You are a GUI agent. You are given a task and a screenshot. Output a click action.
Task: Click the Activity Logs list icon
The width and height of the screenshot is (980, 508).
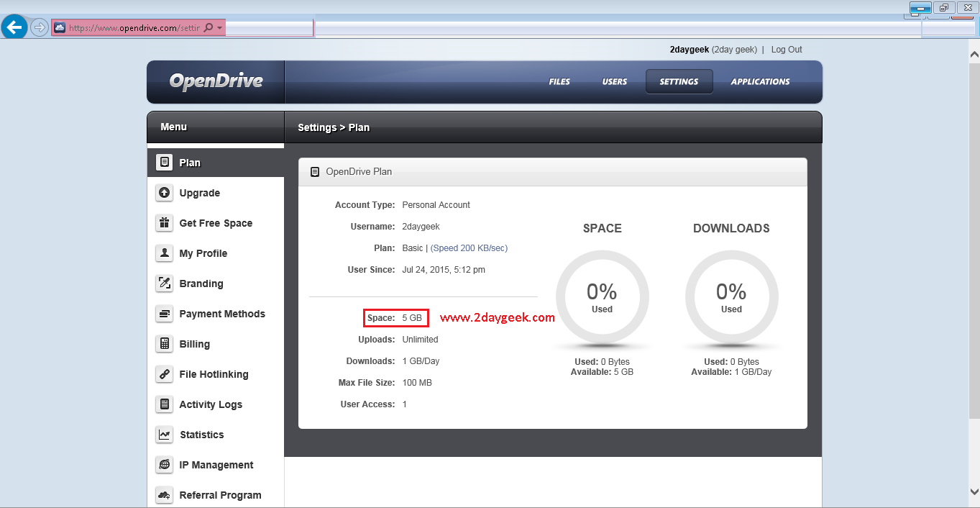click(x=165, y=404)
